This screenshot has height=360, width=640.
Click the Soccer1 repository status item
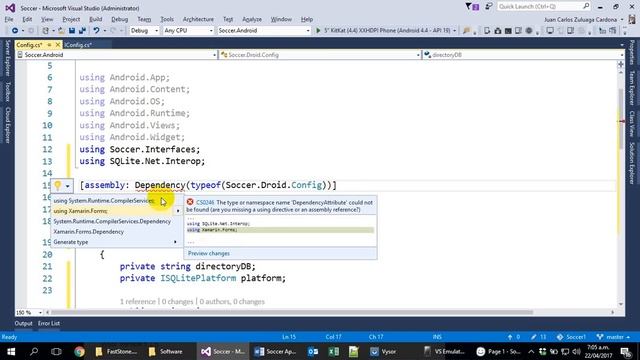tap(571, 337)
